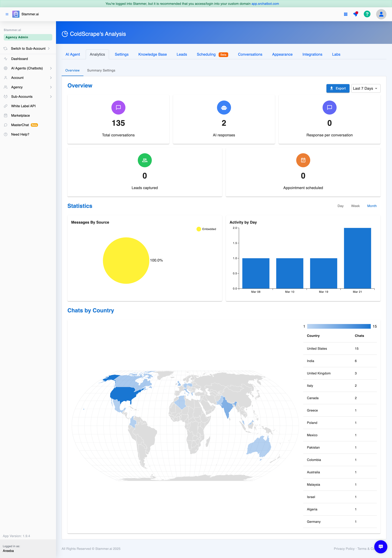Click the purple Total conversations icon
Image resolution: width=392 pixels, height=558 pixels.
(x=118, y=107)
